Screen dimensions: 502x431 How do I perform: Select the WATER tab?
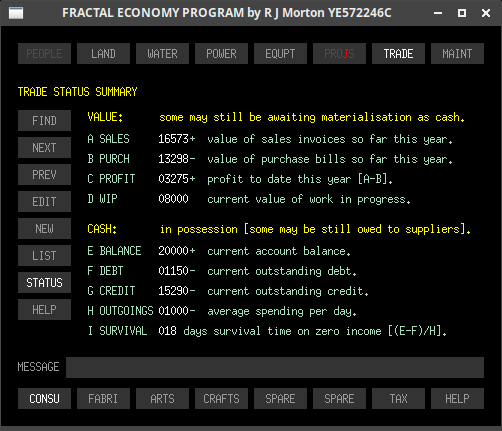tap(162, 54)
